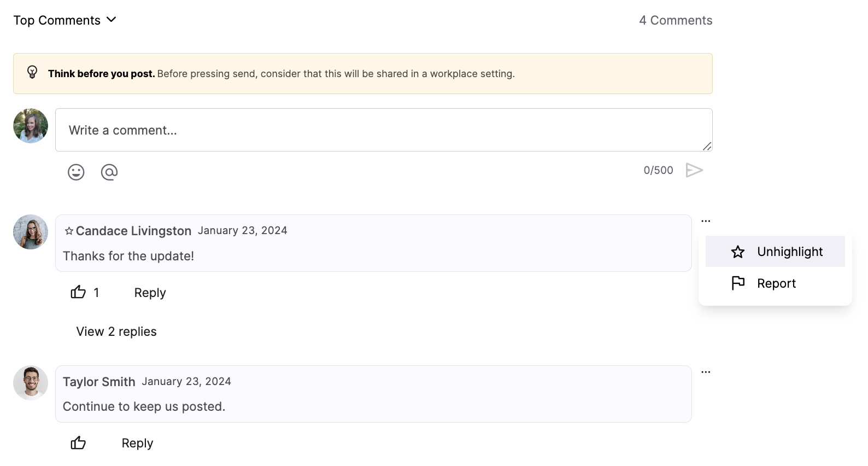Click the send comment arrow icon
The image size is (868, 466).
pyautogui.click(x=694, y=171)
